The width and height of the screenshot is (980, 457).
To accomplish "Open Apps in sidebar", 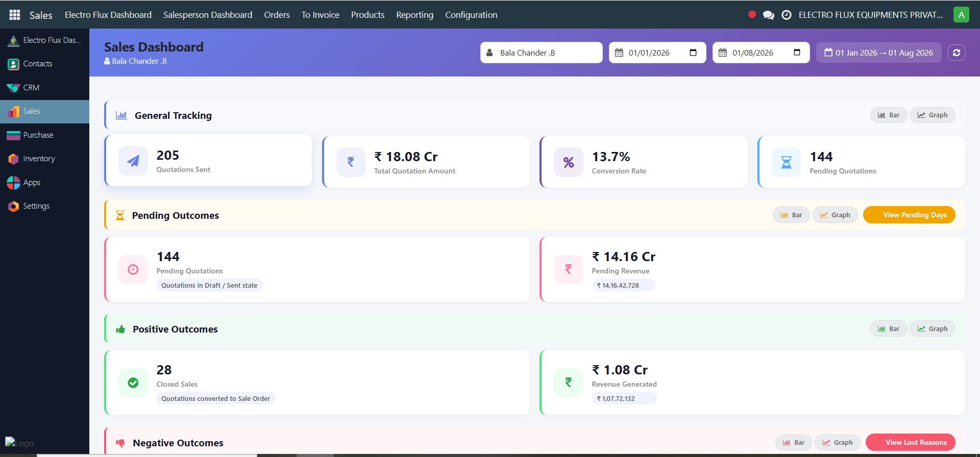I will point(44,183).
